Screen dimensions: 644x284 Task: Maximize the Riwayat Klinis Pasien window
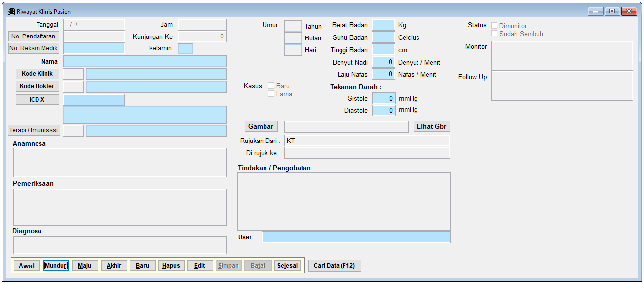tap(612, 11)
